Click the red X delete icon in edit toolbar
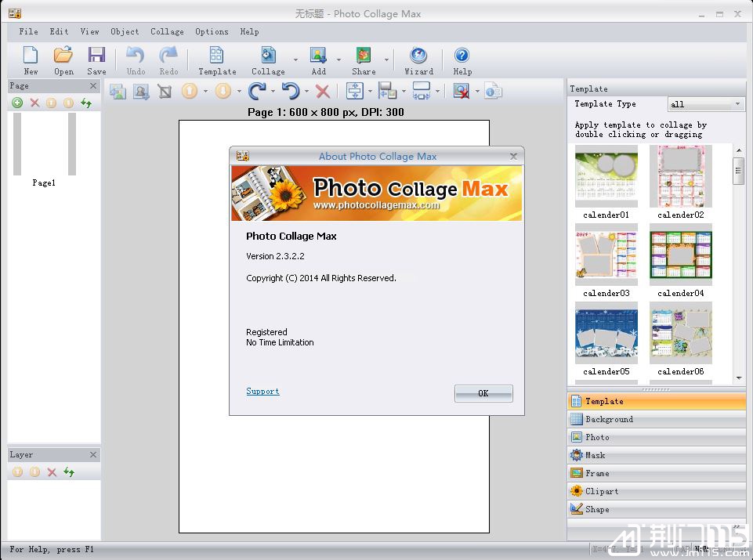This screenshot has width=753, height=560. (x=323, y=91)
